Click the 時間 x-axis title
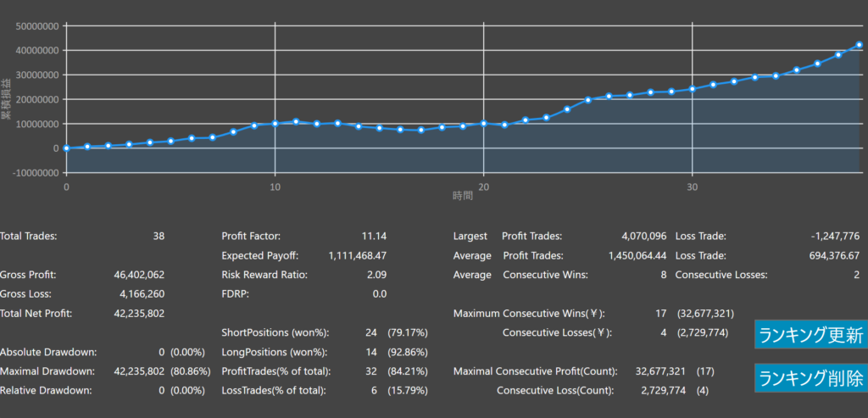 tap(463, 196)
